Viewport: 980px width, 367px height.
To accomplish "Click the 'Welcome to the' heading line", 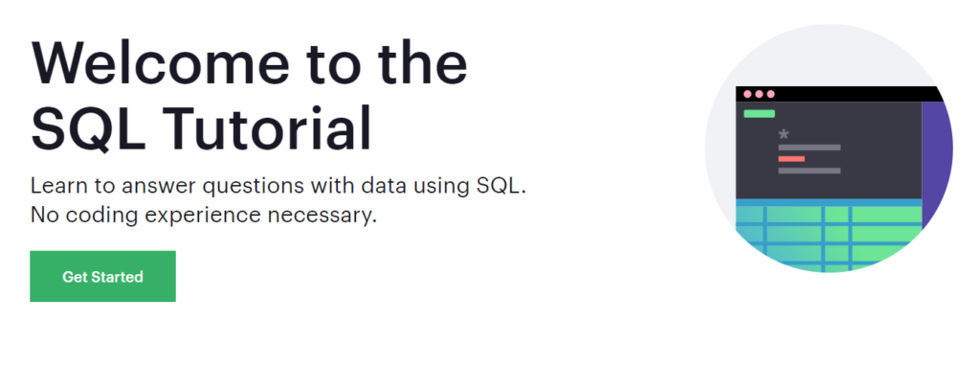I will [249, 64].
